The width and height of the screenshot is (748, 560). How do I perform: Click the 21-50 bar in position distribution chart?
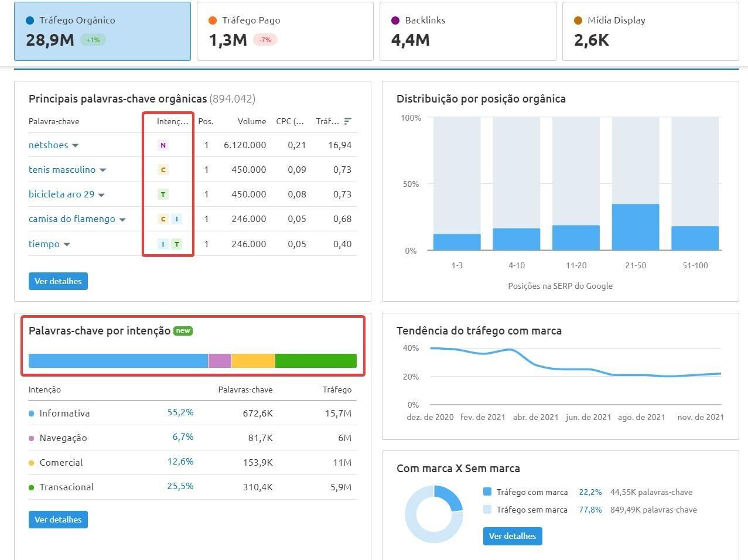point(636,227)
